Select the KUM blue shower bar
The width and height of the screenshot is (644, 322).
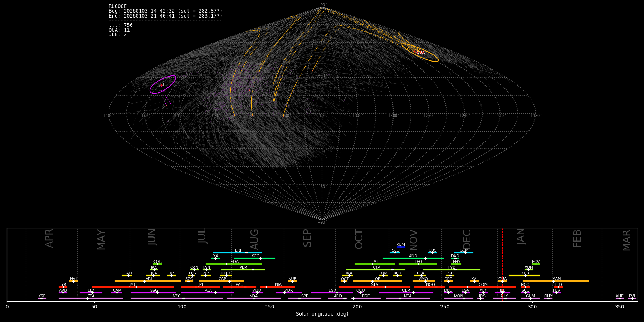point(401,247)
